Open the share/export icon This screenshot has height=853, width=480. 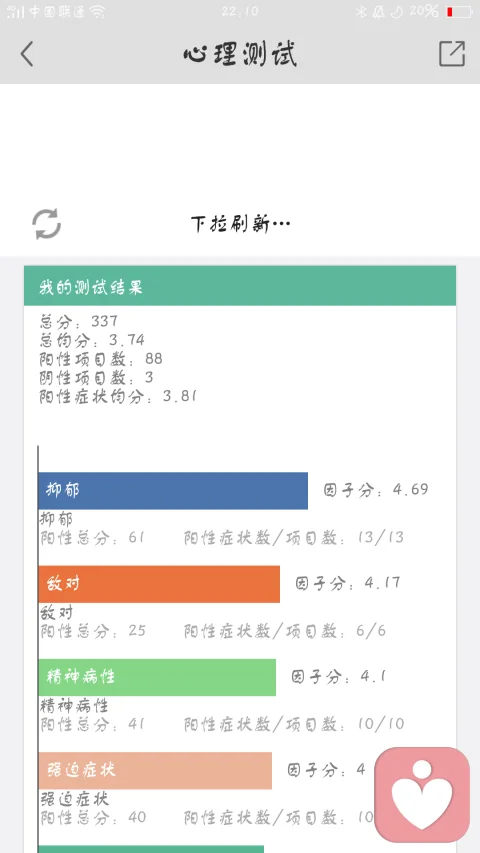point(452,53)
